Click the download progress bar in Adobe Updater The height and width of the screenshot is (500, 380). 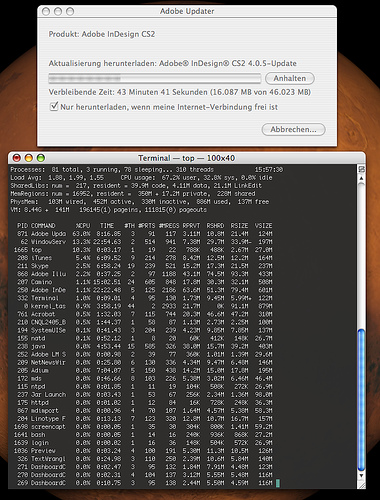point(155,79)
